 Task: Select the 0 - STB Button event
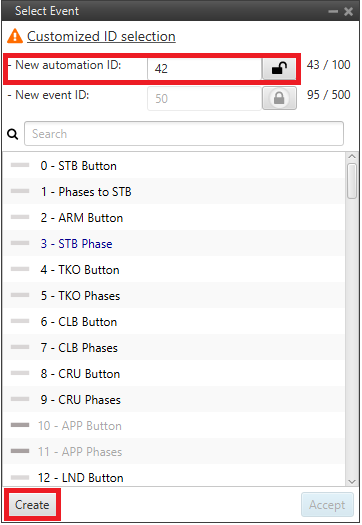[x=174, y=165]
